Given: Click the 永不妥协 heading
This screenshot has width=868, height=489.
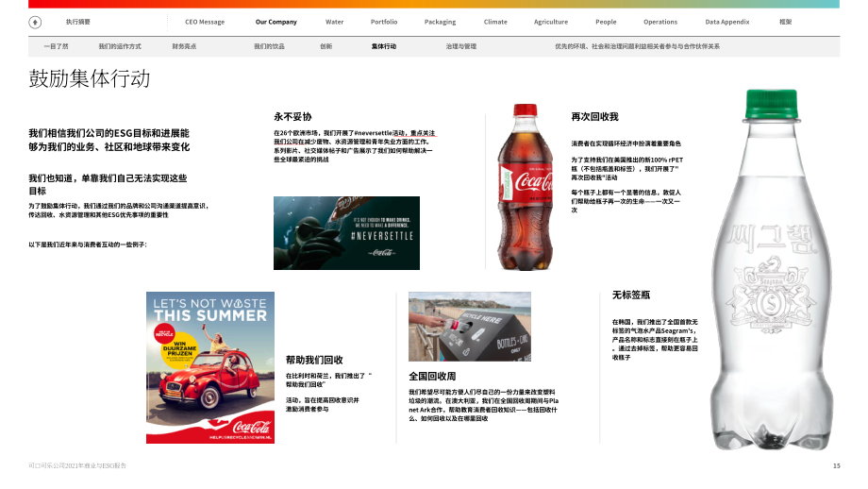Looking at the screenshot, I should coord(292,117).
